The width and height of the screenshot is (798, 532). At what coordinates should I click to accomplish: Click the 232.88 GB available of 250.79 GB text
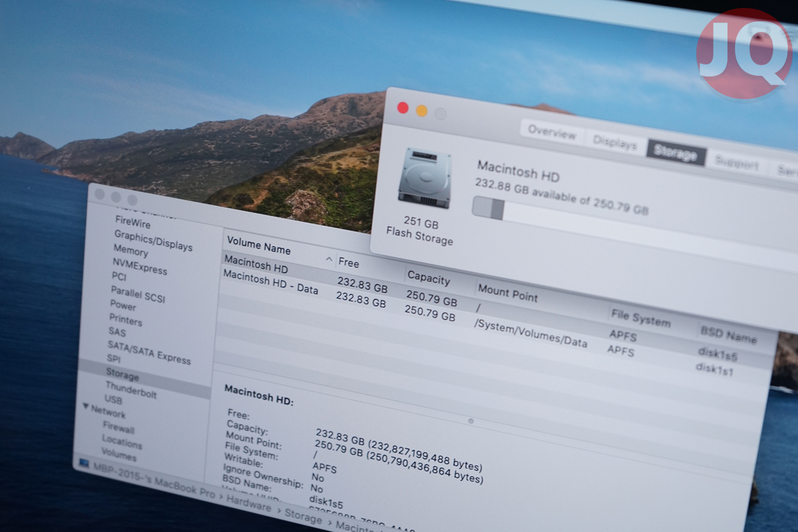pyautogui.click(x=562, y=197)
